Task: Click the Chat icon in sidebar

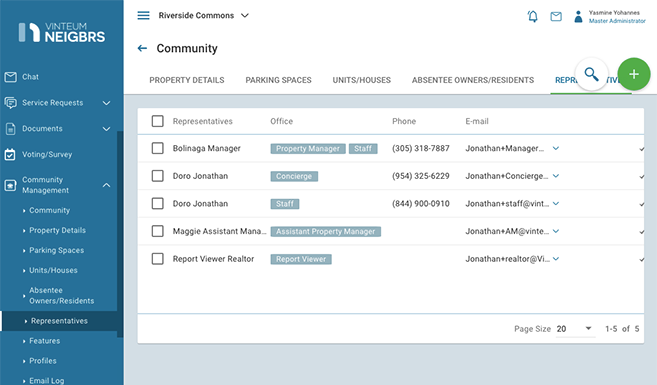Action: pyautogui.click(x=10, y=77)
